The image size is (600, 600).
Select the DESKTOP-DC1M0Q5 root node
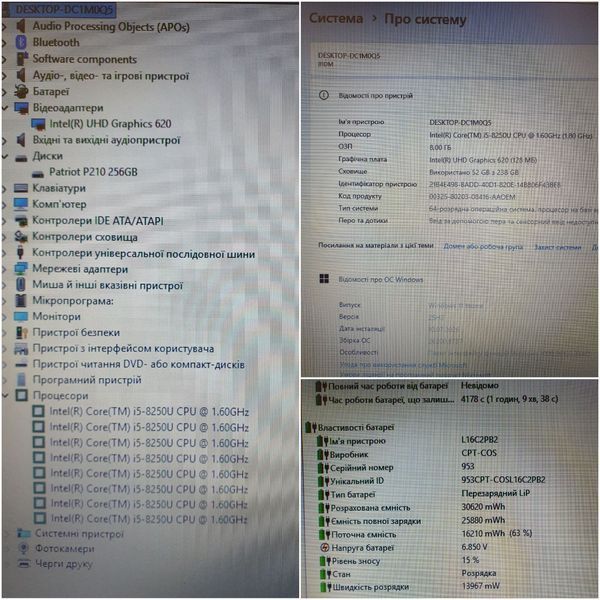coord(64,9)
